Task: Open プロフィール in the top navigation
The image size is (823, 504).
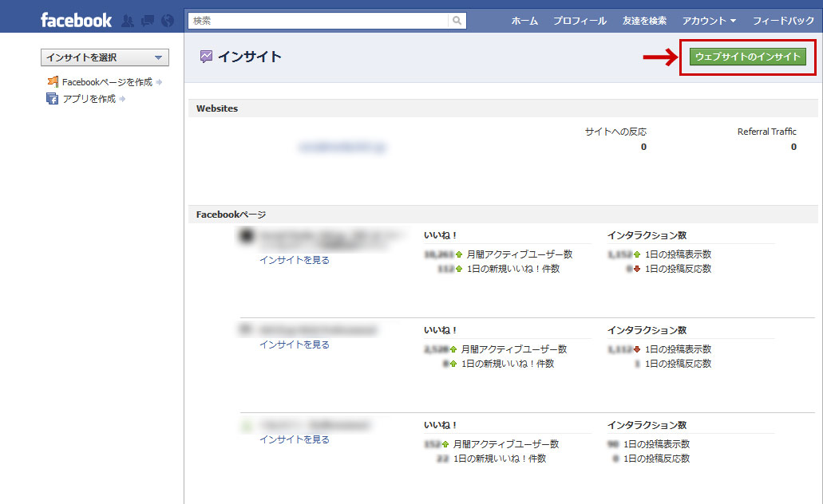Action: pos(580,21)
